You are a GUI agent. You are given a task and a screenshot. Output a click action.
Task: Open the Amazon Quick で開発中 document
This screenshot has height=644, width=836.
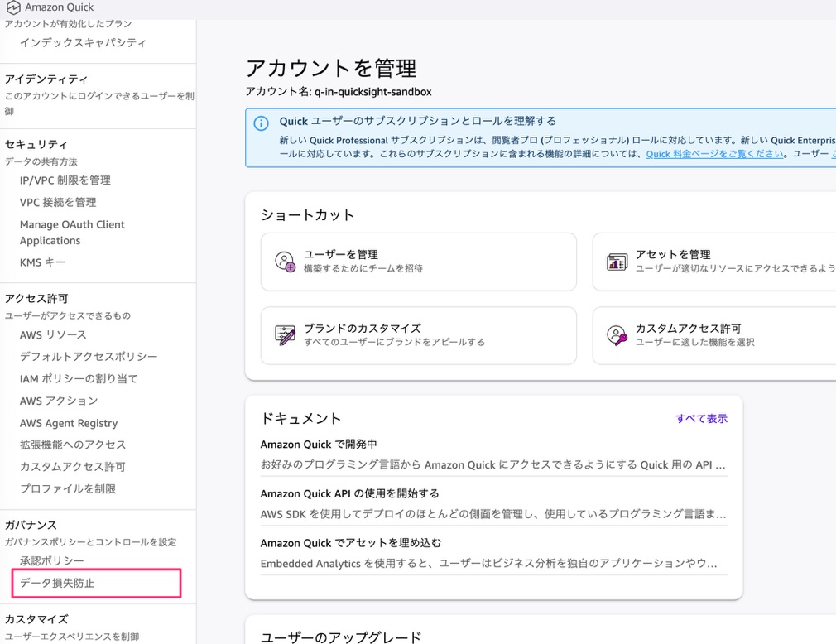pyautogui.click(x=319, y=444)
